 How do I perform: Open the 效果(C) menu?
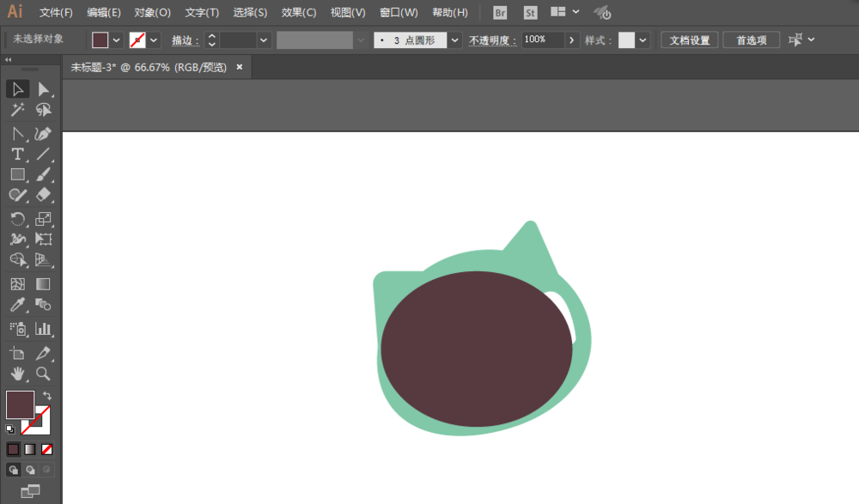click(299, 13)
